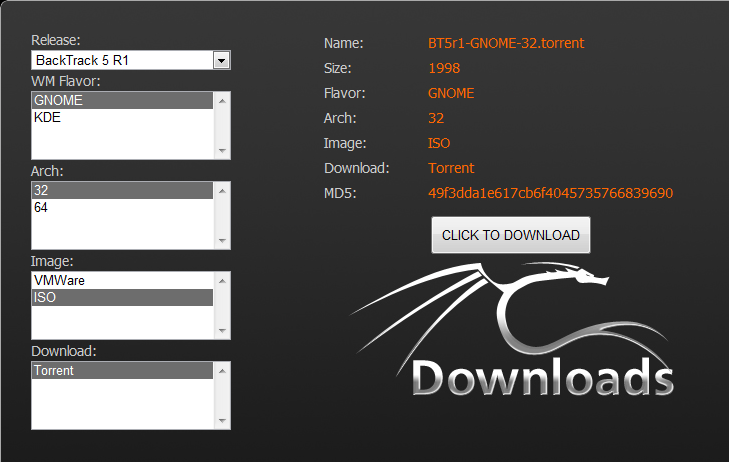The image size is (729, 462).
Task: Select Torrent in the Download list
Action: (122, 370)
